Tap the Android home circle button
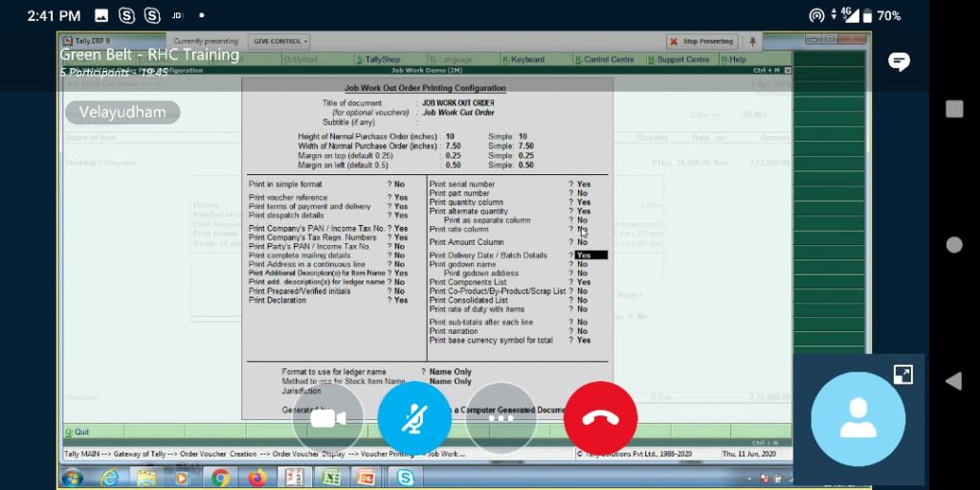The width and height of the screenshot is (980, 490). (954, 244)
